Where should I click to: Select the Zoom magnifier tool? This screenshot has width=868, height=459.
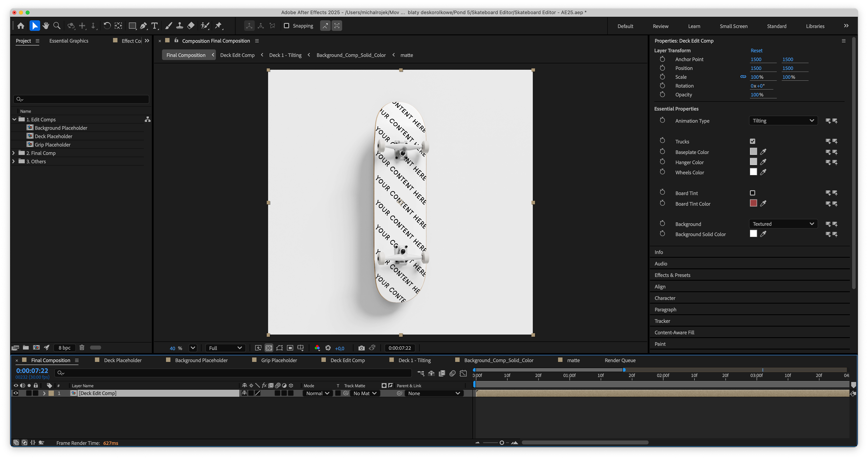pyautogui.click(x=57, y=26)
